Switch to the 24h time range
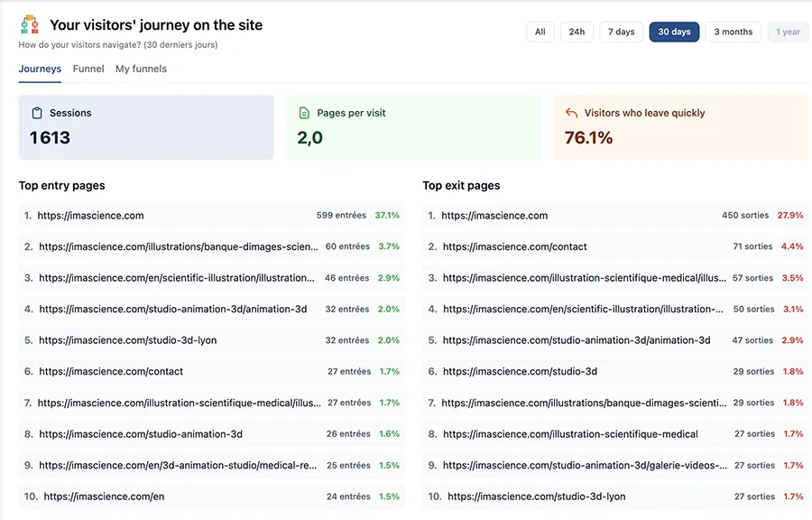Image resolution: width=812 pixels, height=520 pixels. 577,32
